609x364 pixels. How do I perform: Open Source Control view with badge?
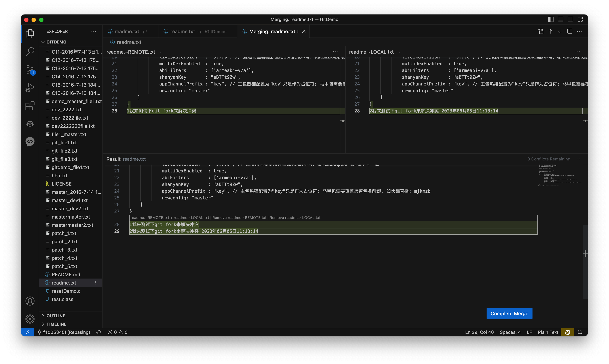pos(30,70)
